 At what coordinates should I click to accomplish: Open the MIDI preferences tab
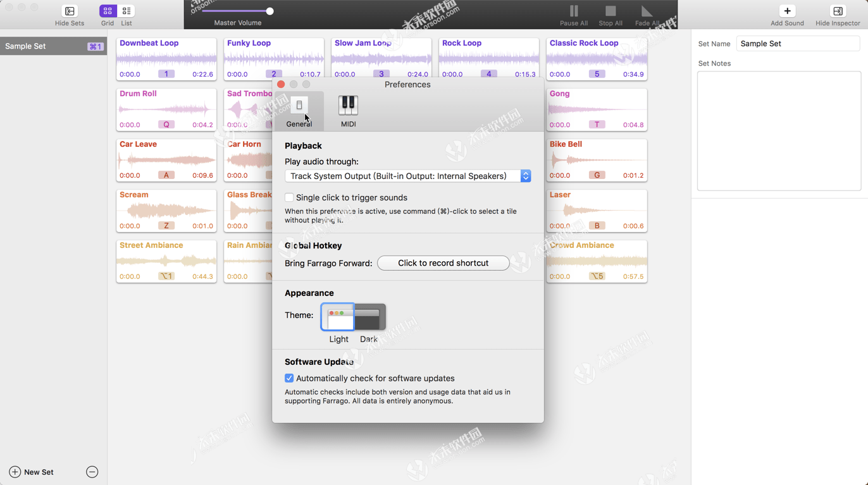click(x=348, y=111)
